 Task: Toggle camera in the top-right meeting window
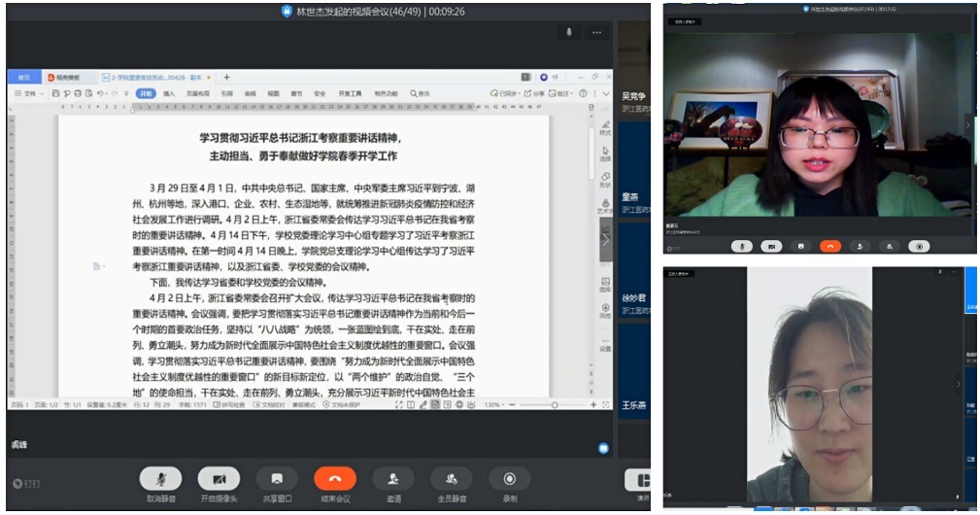click(x=771, y=246)
